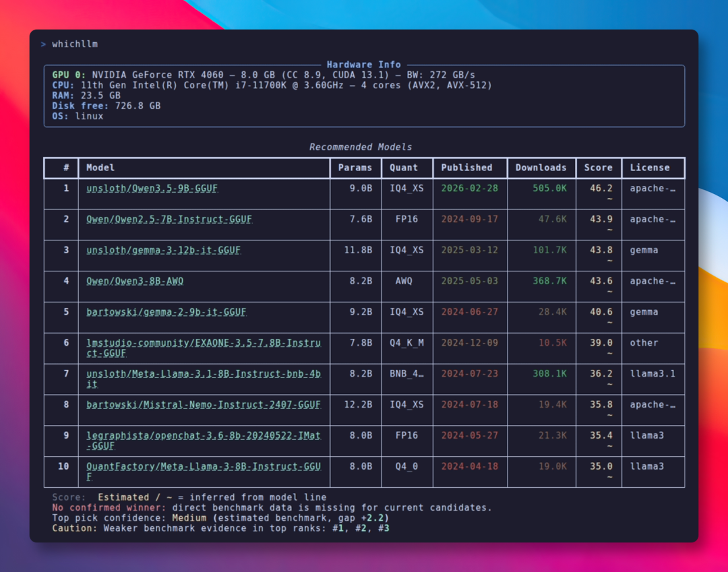This screenshot has height=572, width=728.
Task: Open bartowski/gemma-2-9b-it-GGUF link
Action: point(166,312)
